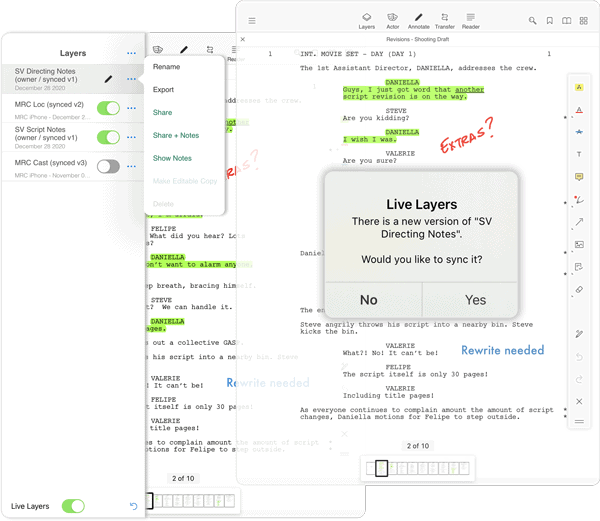Click the scene heading INT. MOVIE SET - DAY

(358, 54)
